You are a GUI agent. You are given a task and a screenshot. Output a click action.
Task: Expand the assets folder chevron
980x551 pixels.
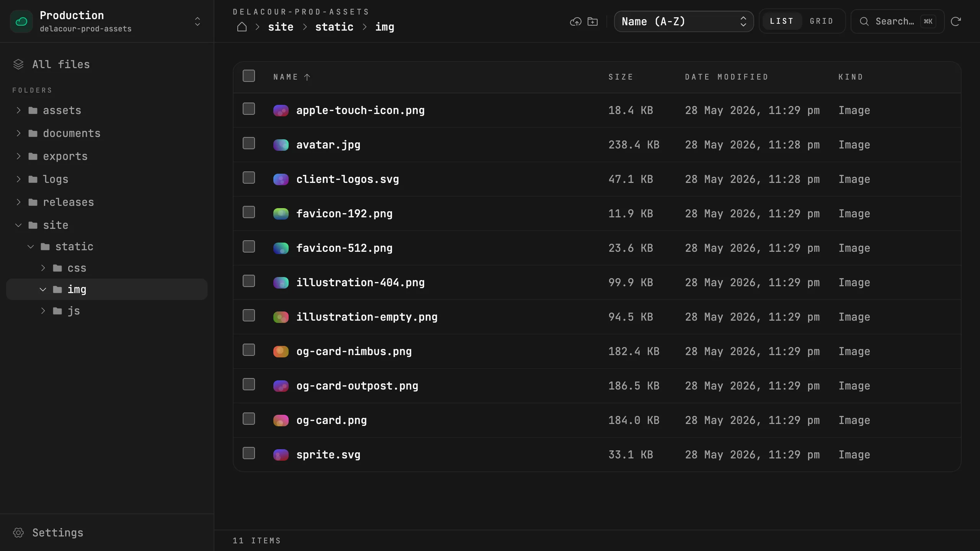click(x=18, y=110)
